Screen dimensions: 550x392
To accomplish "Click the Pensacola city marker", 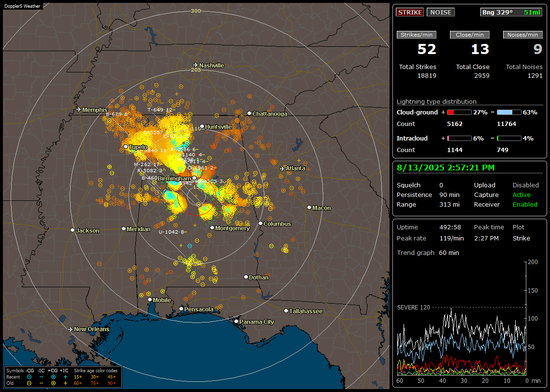I will point(181,309).
